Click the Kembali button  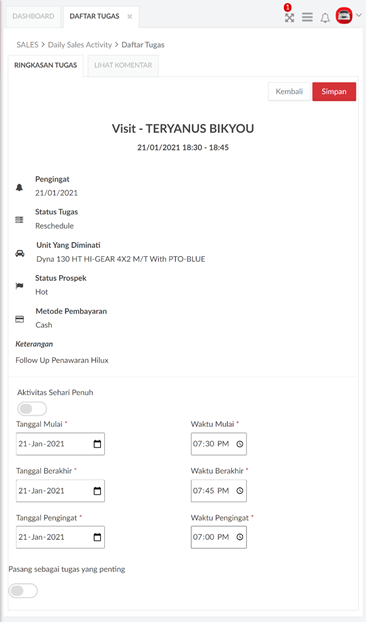point(289,92)
